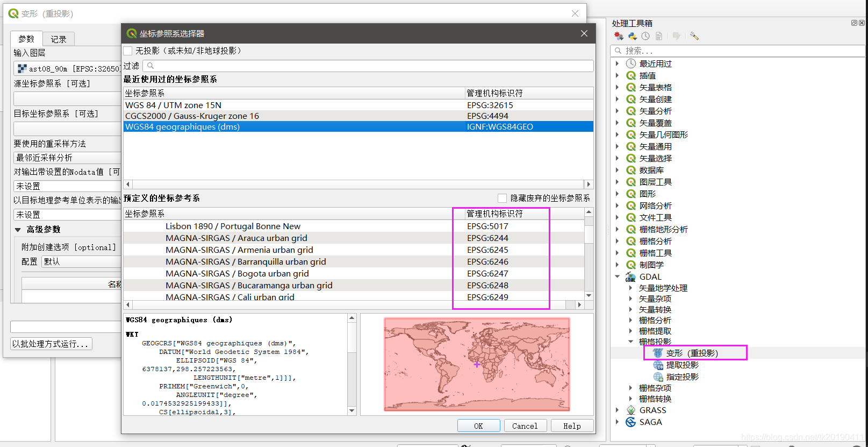Screen dimensions: 868x447
Task: Select WGS84 geographiques (dms) row
Action: click(x=358, y=126)
